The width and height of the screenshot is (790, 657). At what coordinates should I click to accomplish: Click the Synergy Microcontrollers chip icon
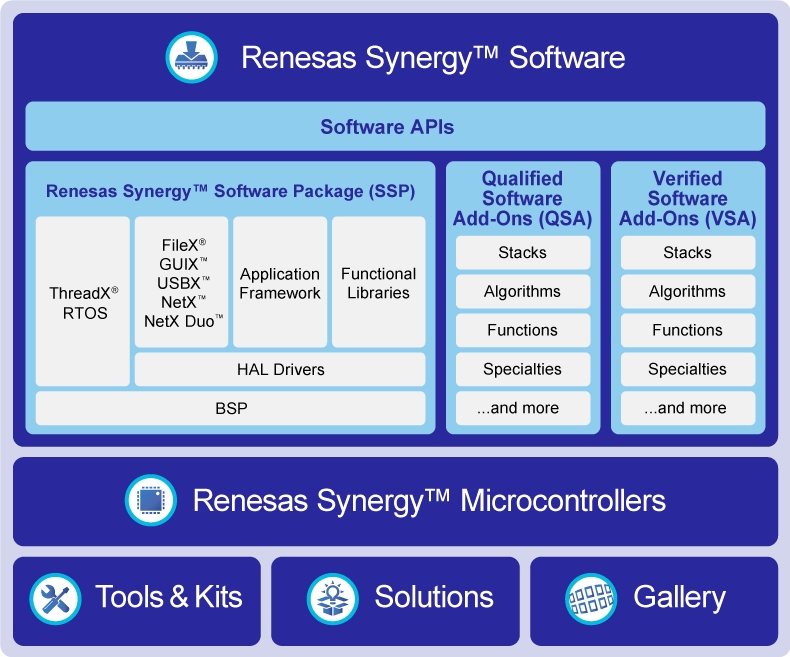point(150,500)
